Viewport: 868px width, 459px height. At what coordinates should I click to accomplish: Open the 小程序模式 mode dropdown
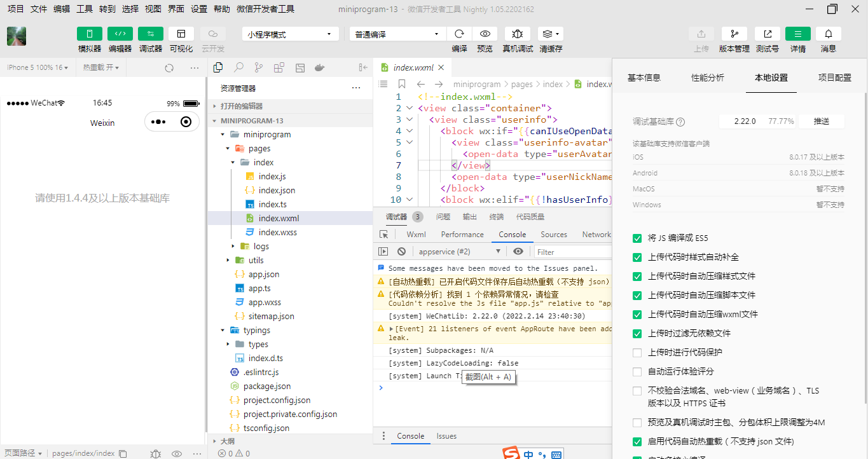tap(291, 34)
